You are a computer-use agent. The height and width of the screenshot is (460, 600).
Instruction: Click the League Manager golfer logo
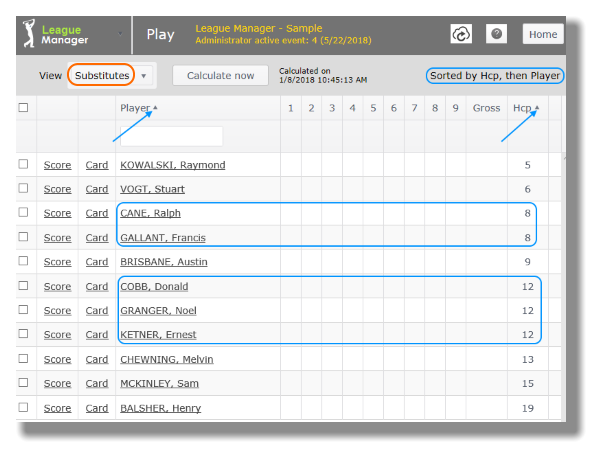pos(30,34)
